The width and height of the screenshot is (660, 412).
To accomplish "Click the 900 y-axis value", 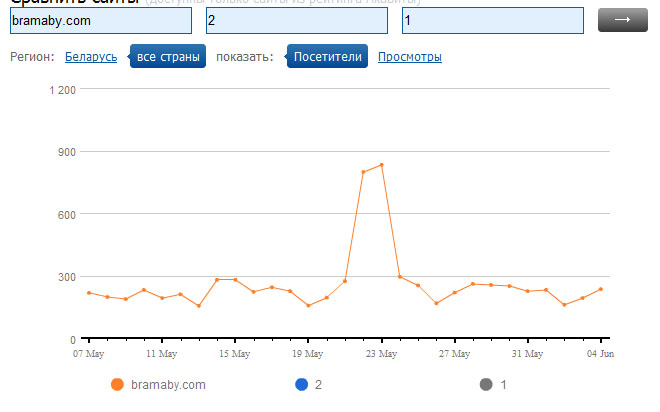I will (67, 152).
